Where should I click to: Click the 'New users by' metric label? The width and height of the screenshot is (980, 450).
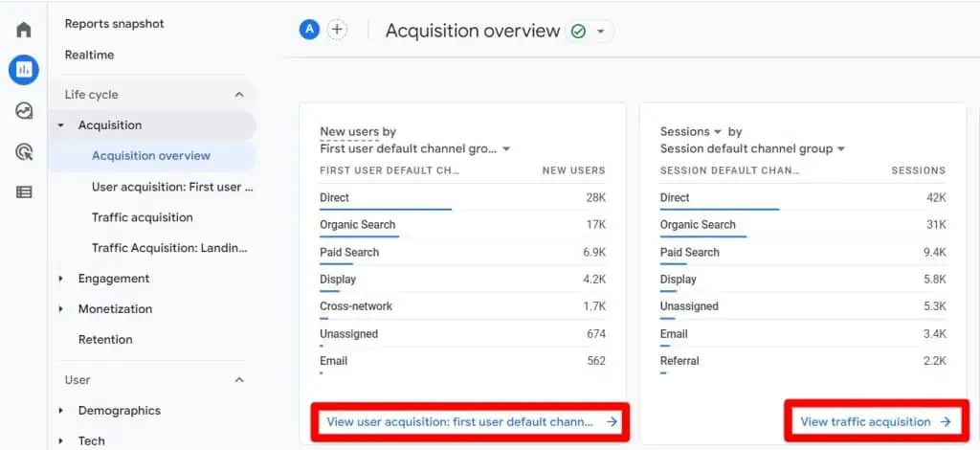coord(358,131)
